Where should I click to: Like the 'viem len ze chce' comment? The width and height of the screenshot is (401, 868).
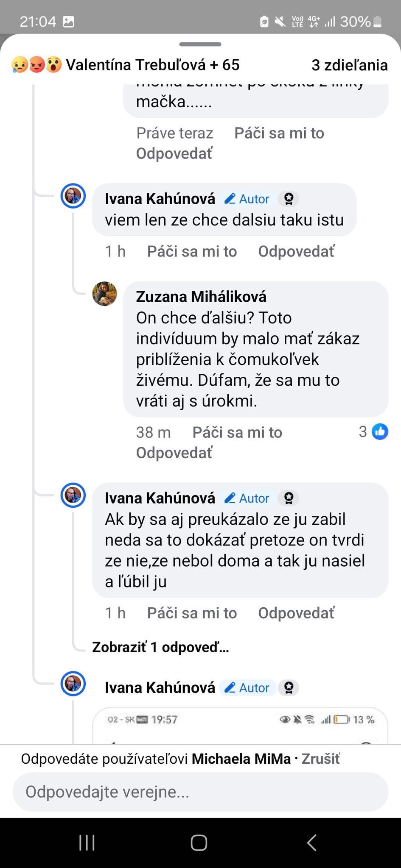(192, 251)
